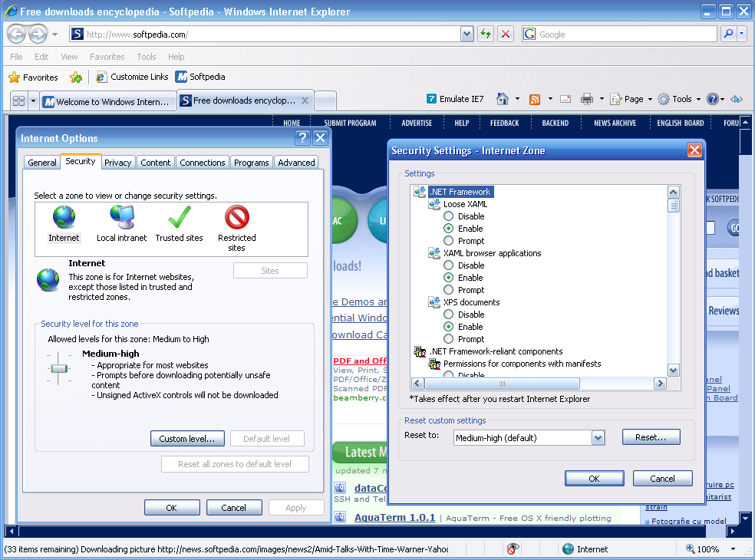
Task: Open the Page menu dropdown
Action: [x=631, y=99]
